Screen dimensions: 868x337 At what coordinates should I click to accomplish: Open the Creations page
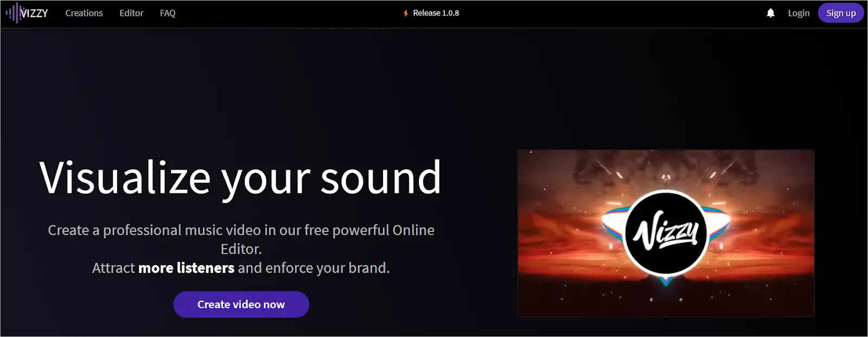(84, 13)
